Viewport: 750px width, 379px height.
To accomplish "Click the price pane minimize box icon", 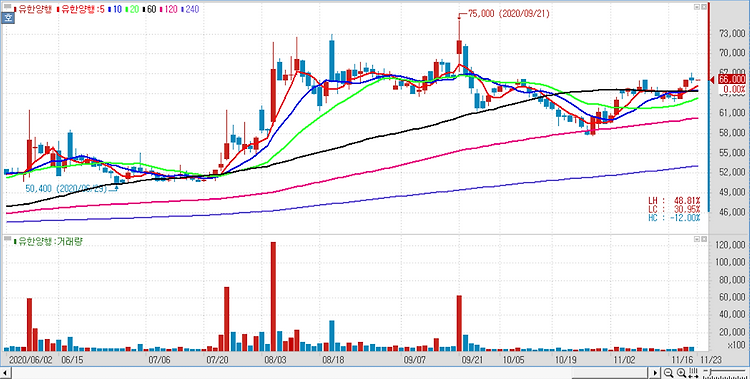I will coord(697,7).
